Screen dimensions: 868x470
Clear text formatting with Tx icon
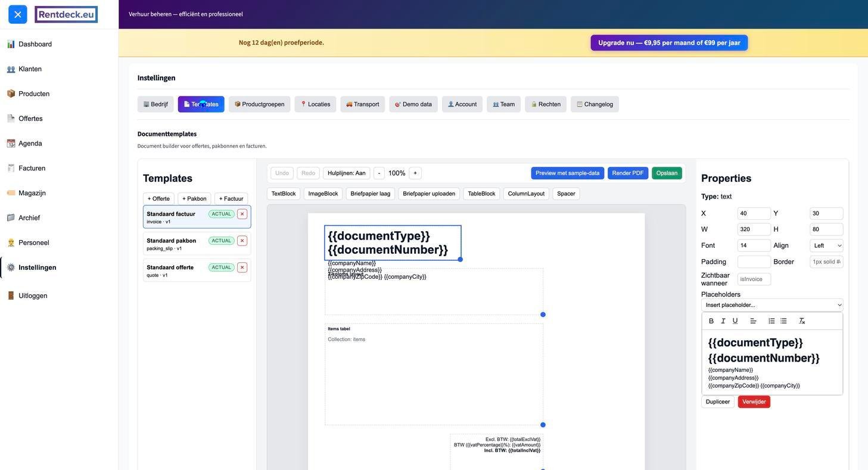coord(802,321)
